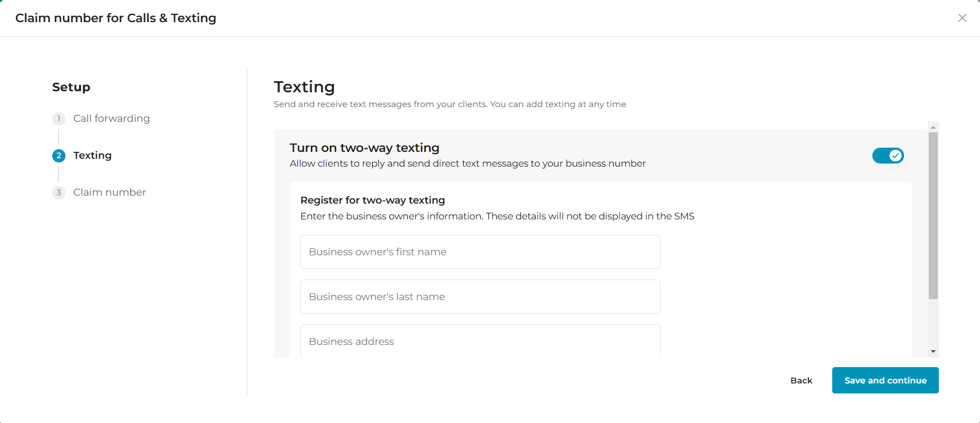Click the scrollbar down arrow

point(933,351)
